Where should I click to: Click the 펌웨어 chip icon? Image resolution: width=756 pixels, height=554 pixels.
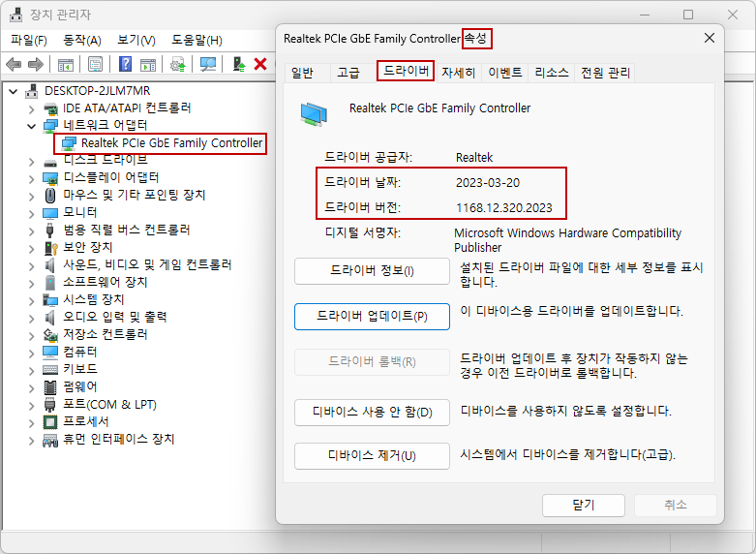point(50,387)
